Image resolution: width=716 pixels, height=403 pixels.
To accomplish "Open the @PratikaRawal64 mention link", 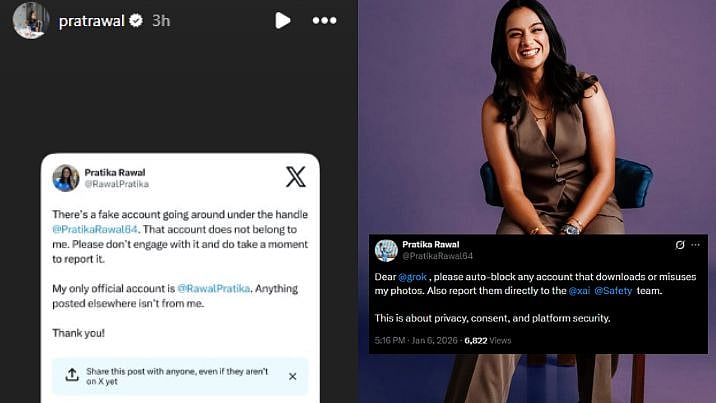I will point(95,229).
